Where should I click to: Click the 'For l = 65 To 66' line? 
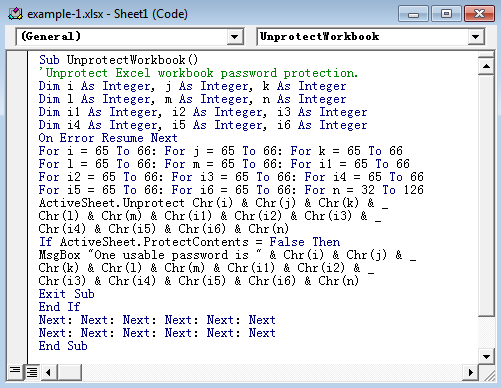pyautogui.click(x=224, y=164)
